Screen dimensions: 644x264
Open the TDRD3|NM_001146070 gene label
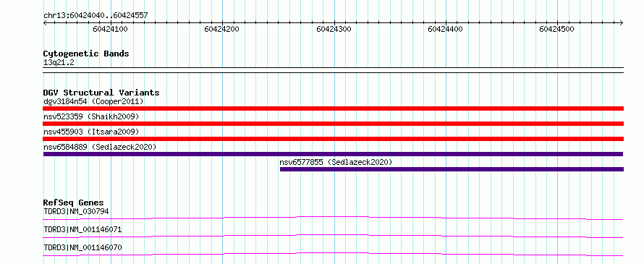[82, 247]
